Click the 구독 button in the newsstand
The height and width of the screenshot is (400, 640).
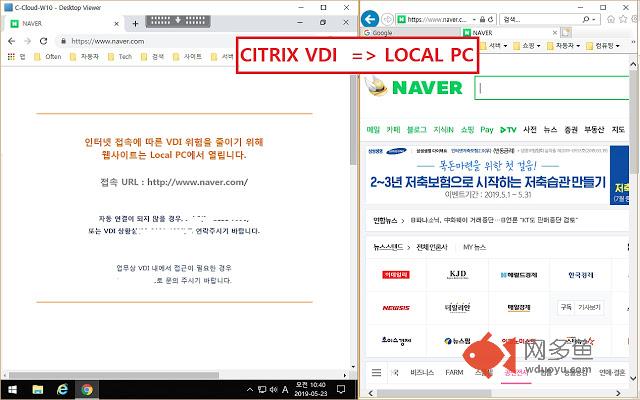click(x=566, y=307)
